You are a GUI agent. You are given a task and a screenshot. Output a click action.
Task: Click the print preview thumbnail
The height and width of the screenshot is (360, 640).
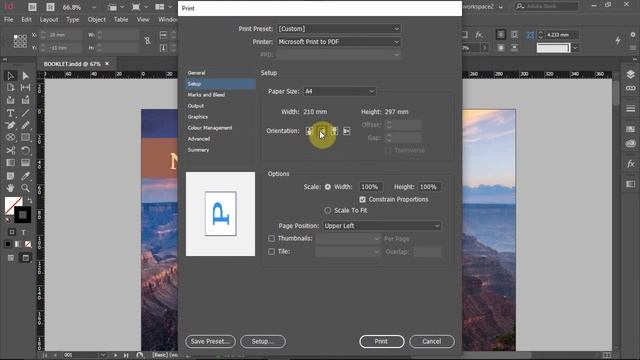coord(220,214)
